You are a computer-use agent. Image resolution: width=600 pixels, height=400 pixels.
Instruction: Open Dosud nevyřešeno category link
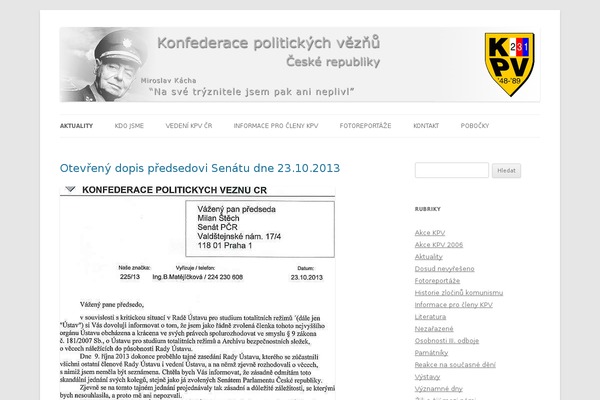click(x=444, y=268)
